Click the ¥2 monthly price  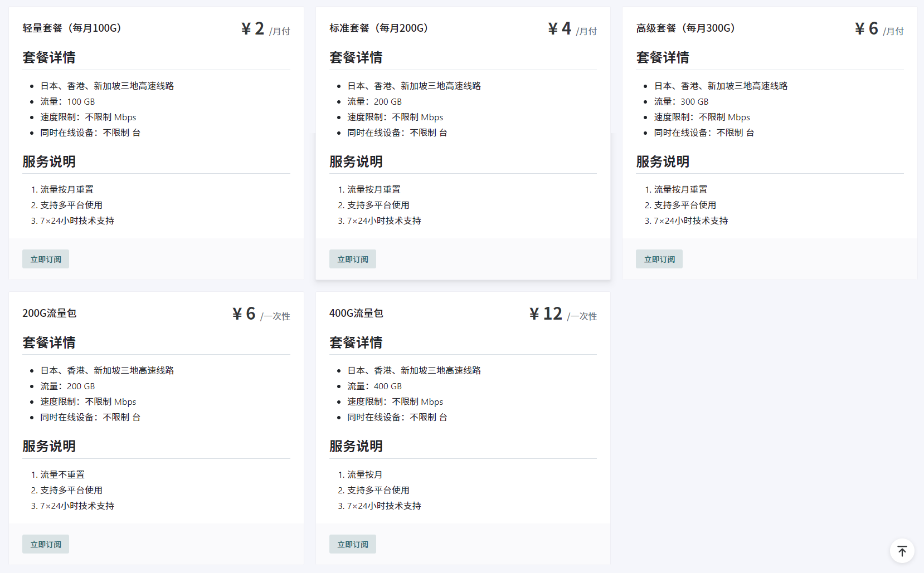tap(253, 28)
